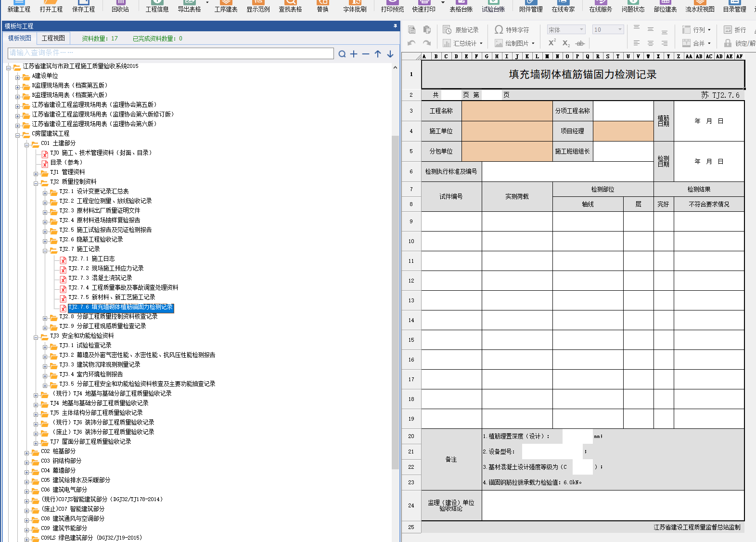Expand the TJ1 管理资料 folder
The width and height of the screenshot is (756, 542).
(36, 173)
